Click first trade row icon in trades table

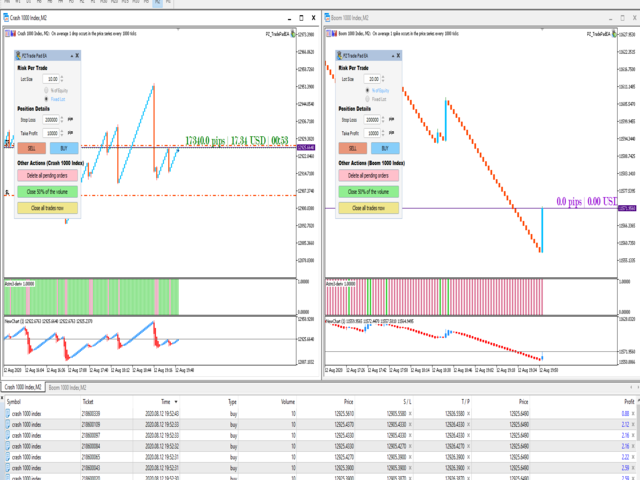tap(7, 412)
